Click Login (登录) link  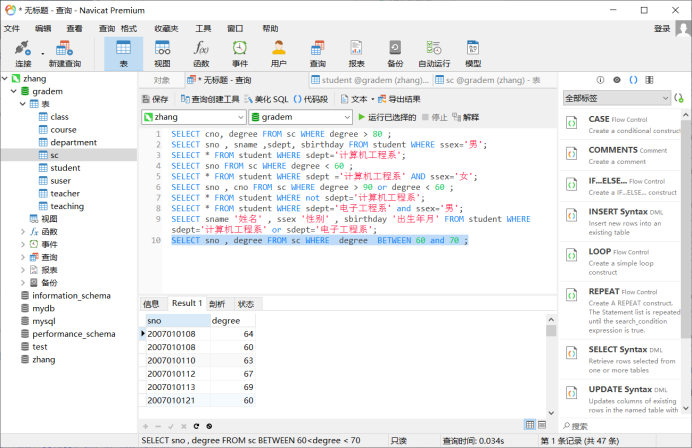click(662, 29)
